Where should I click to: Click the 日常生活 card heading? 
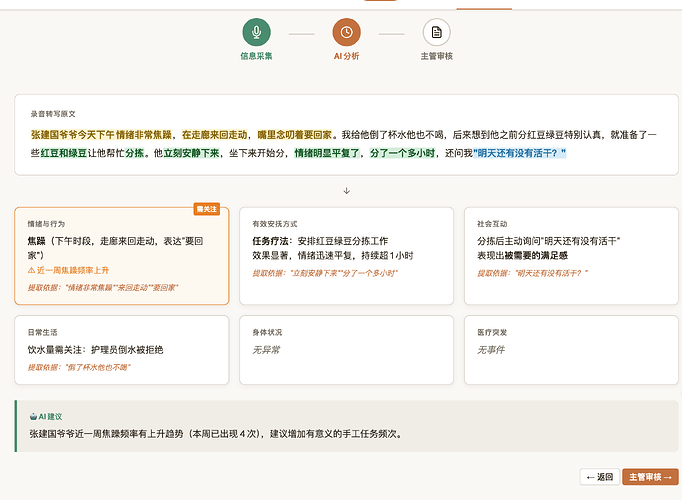43,333
